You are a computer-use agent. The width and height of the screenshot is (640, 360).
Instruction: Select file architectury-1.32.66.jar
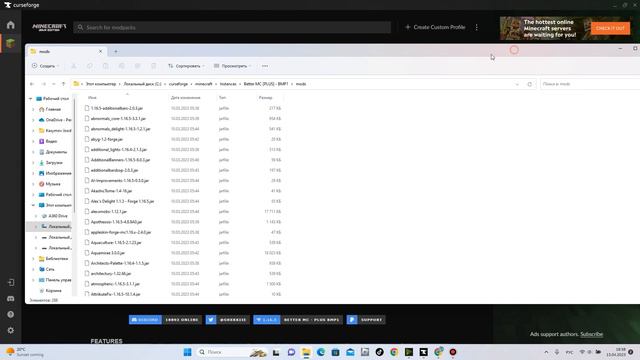pyautogui.click(x=111, y=273)
